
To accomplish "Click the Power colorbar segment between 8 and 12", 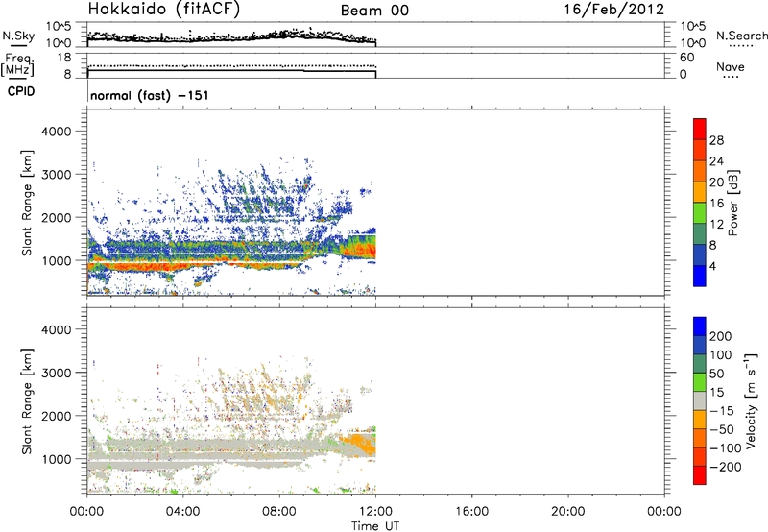I will [x=700, y=234].
